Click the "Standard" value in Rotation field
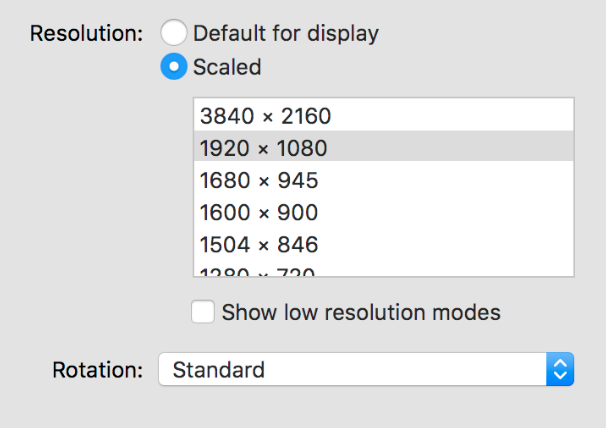The height and width of the screenshot is (428, 606). [x=218, y=370]
